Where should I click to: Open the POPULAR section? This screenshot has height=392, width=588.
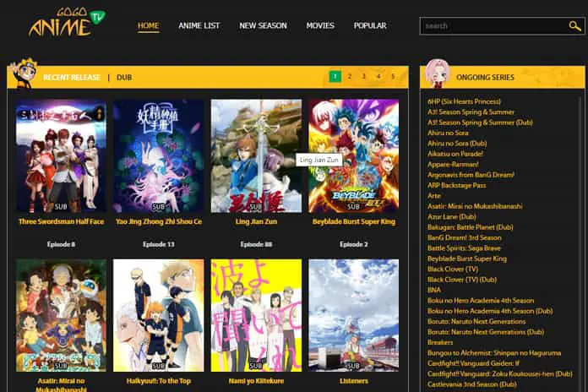370,26
